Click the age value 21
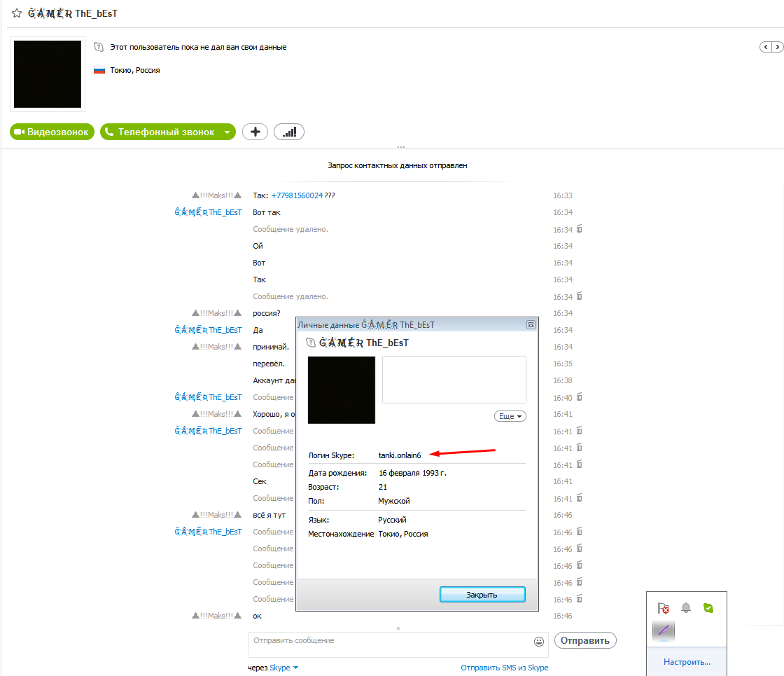Viewport: 784px width, 676px height. 382,487
